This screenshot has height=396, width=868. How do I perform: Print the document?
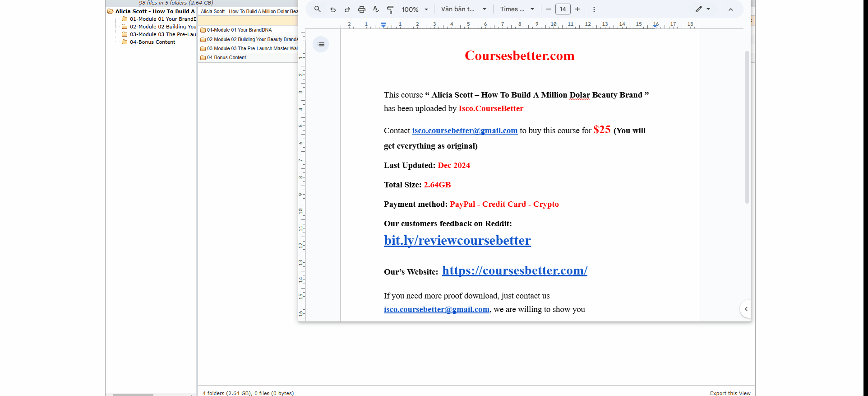coord(361,9)
